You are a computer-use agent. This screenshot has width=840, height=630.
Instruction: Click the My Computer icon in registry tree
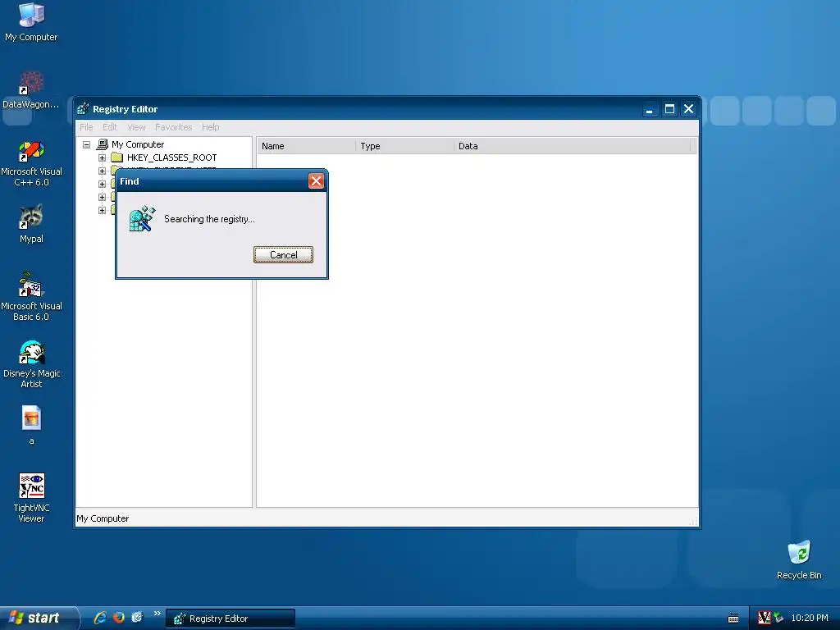103,144
